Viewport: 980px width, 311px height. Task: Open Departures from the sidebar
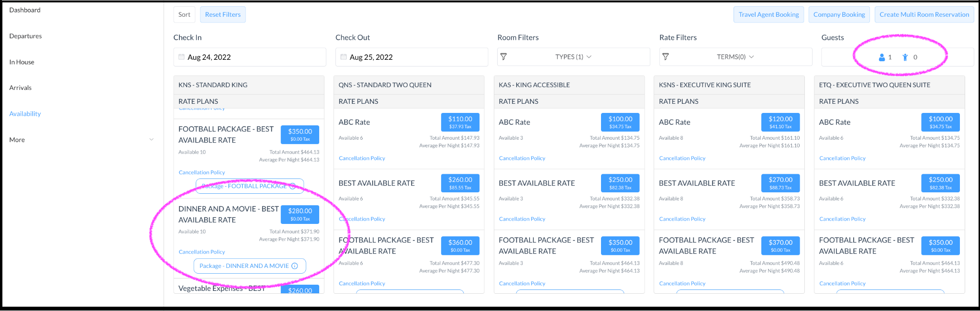25,36
